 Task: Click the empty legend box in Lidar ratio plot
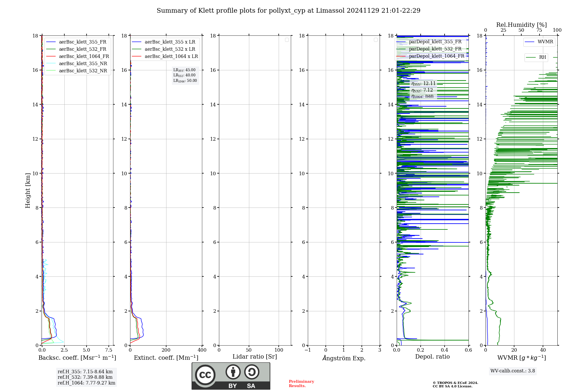tap(287, 40)
